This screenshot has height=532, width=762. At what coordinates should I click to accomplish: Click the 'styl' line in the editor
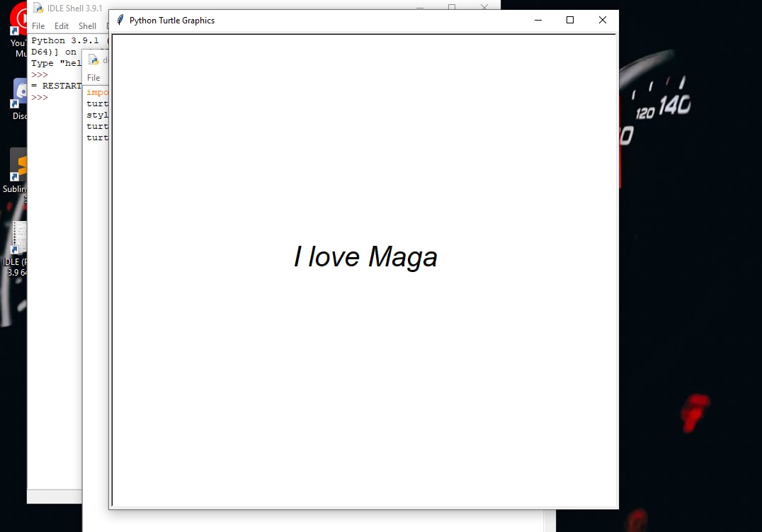pos(97,115)
